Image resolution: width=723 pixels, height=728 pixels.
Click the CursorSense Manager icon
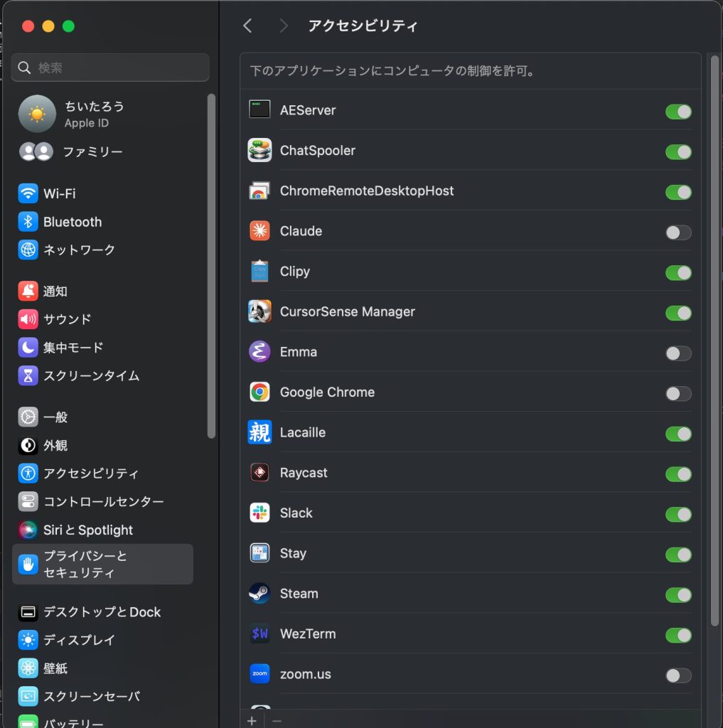pyautogui.click(x=259, y=311)
